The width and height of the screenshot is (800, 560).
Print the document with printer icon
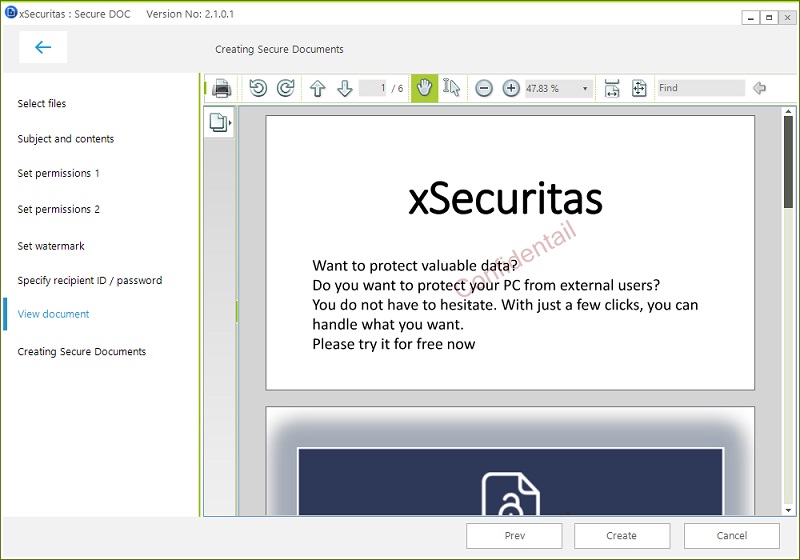coord(221,88)
